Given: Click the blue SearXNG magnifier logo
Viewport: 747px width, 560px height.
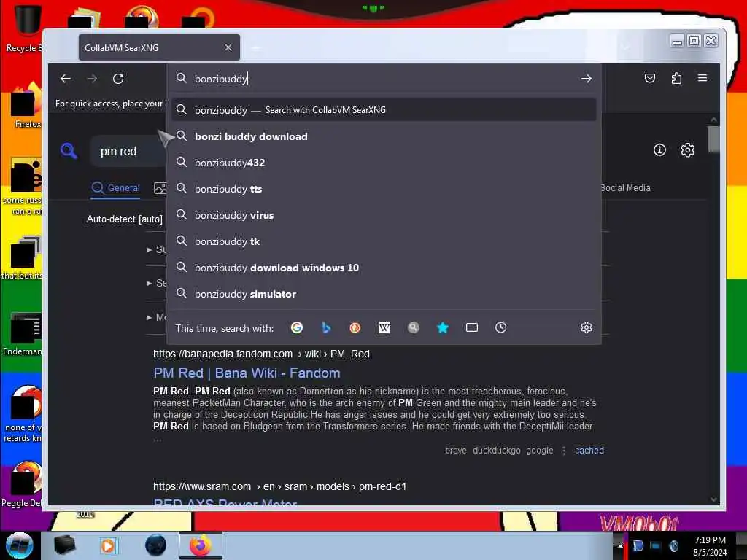Looking at the screenshot, I should tap(69, 151).
